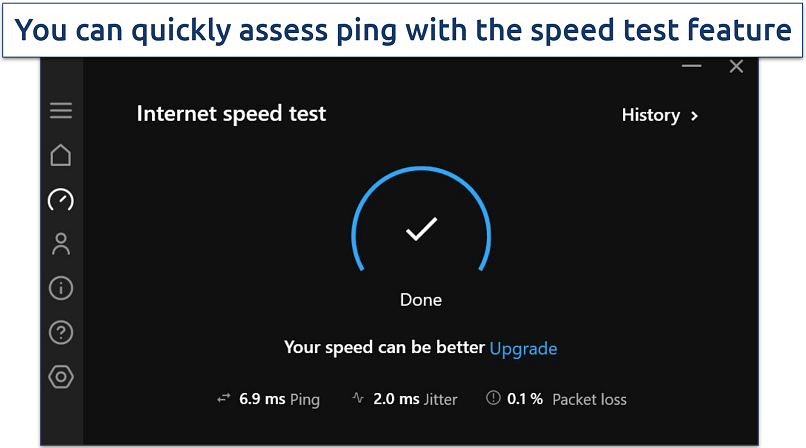Viewport: 806px width, 448px height.
Task: Minimize the speed test window
Action: coord(691,67)
